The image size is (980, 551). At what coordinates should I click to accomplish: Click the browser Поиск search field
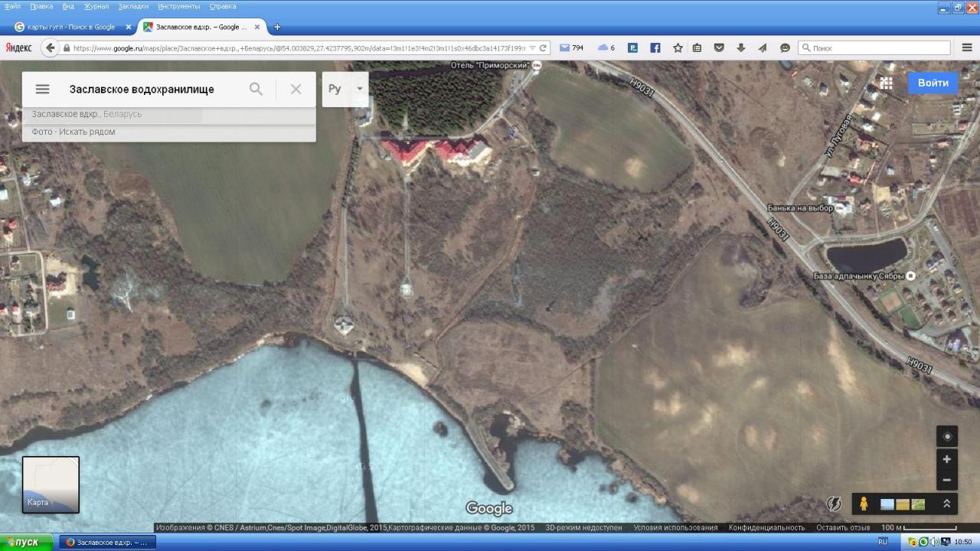coord(880,48)
